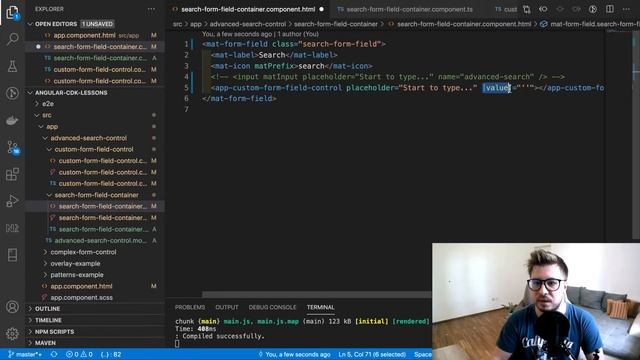Click Ln 5, Col 71 status entry

tap(372, 354)
